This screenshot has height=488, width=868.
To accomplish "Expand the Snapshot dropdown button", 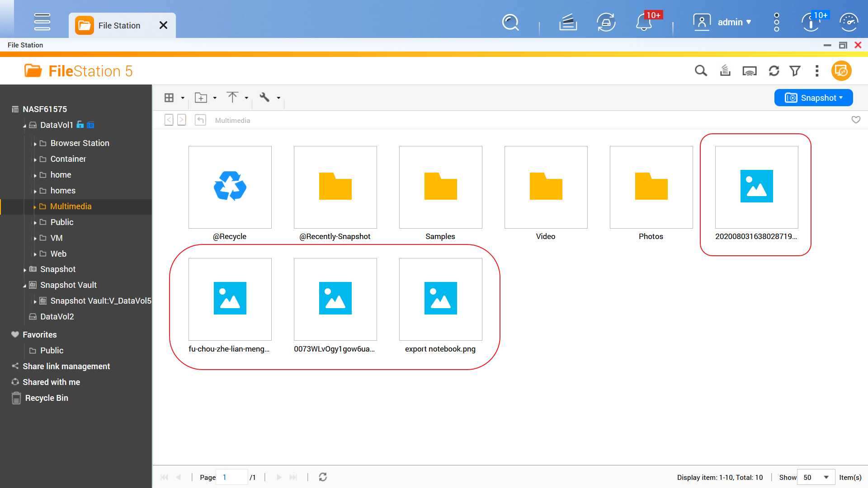I will pos(813,98).
